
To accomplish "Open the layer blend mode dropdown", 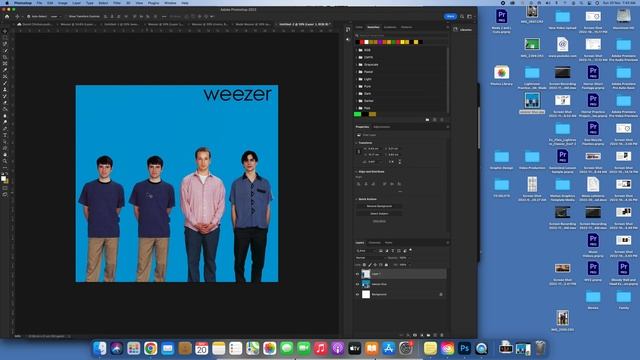I will 371,258.
